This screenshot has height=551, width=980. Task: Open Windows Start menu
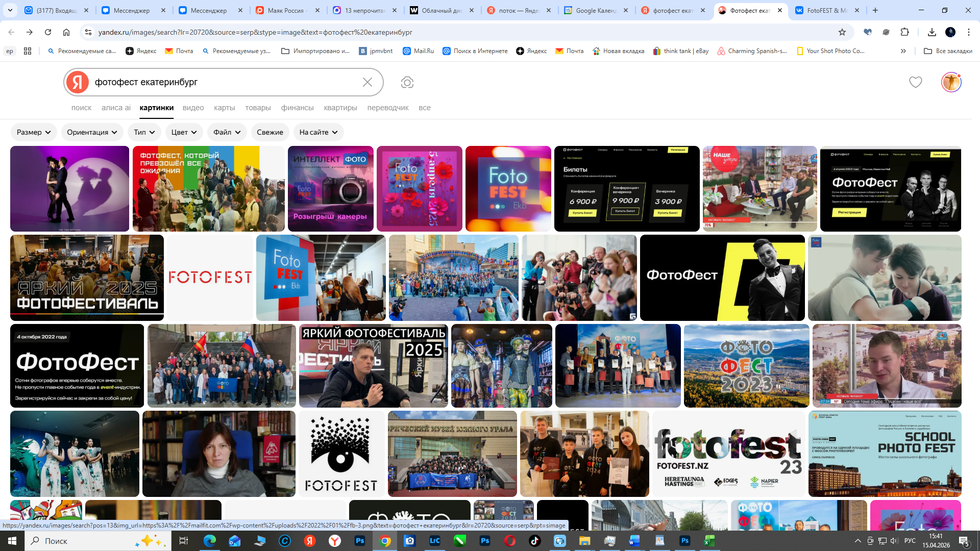point(12,541)
